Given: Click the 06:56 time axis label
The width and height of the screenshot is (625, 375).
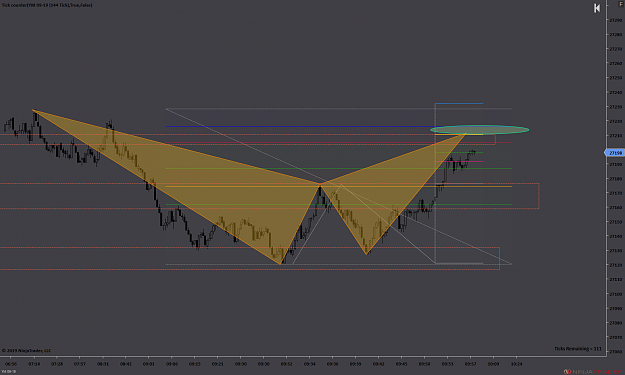Looking at the screenshot, I should coord(11,364).
